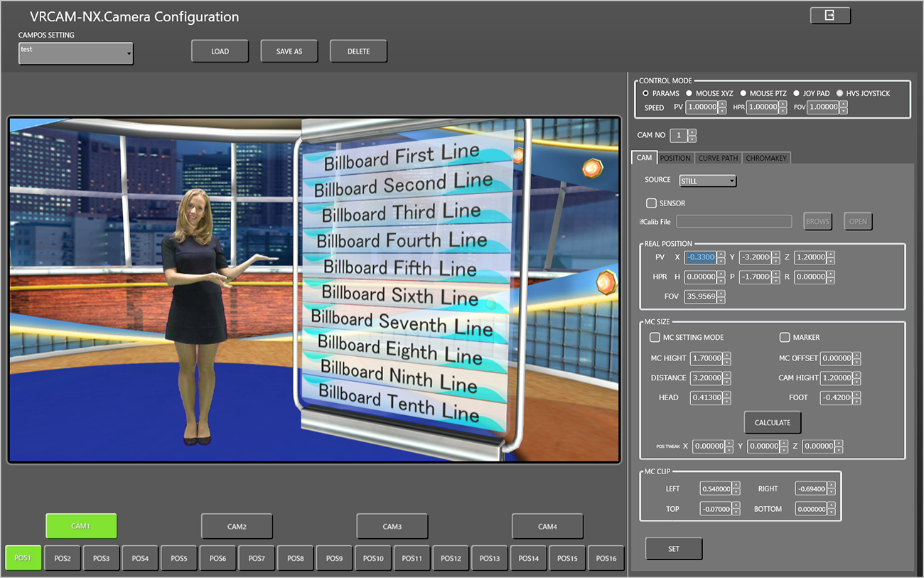This screenshot has width=924, height=578.
Task: Open the CURVE PATH tab
Action: click(718, 158)
